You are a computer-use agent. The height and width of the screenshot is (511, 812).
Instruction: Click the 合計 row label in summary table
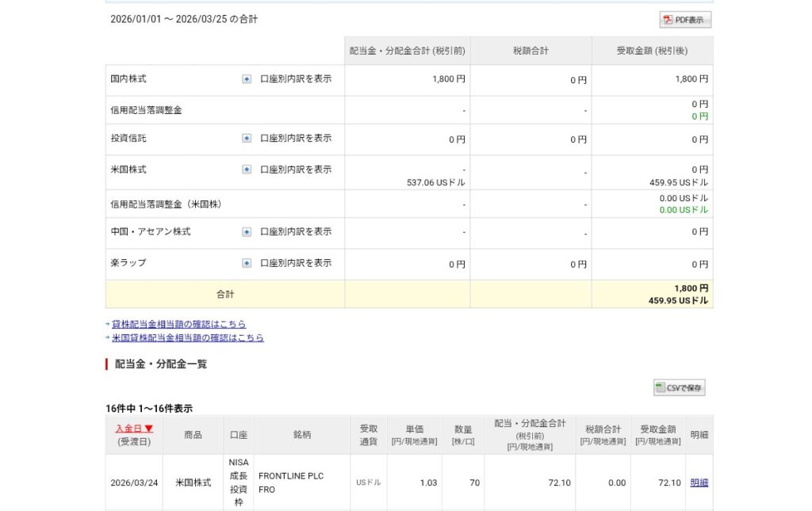225,294
